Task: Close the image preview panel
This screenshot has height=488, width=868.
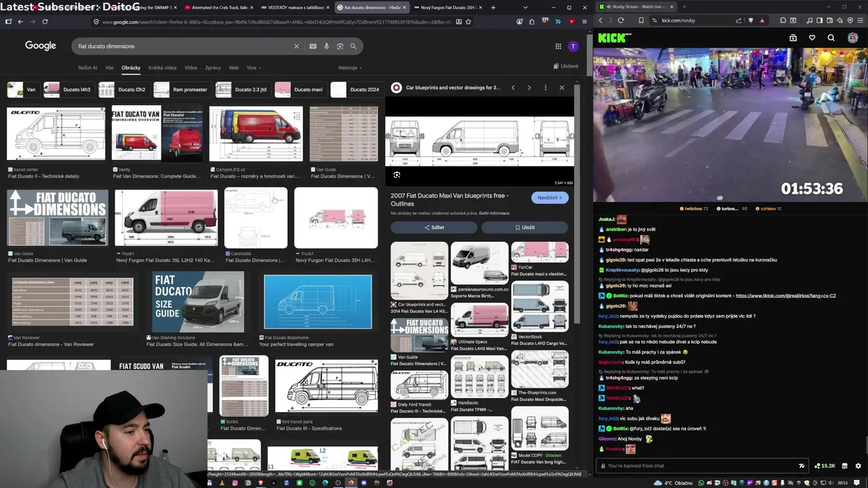Action: click(x=561, y=87)
